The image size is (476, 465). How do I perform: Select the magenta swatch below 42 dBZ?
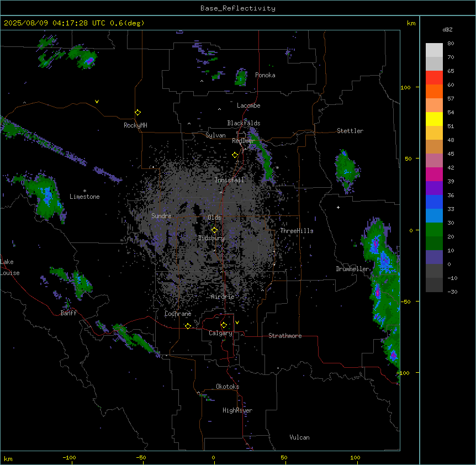click(434, 174)
